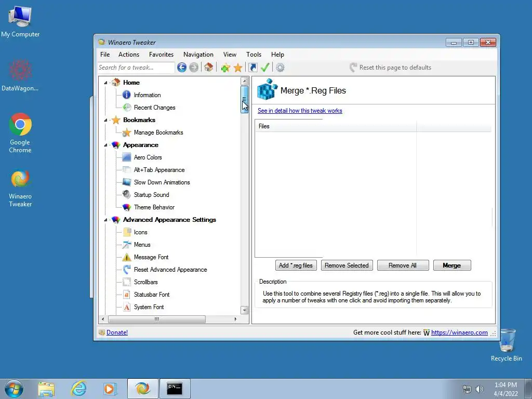This screenshot has height=399, width=532.
Task: Open the Winaero Tweaker desktop shortcut
Action: coord(20,189)
